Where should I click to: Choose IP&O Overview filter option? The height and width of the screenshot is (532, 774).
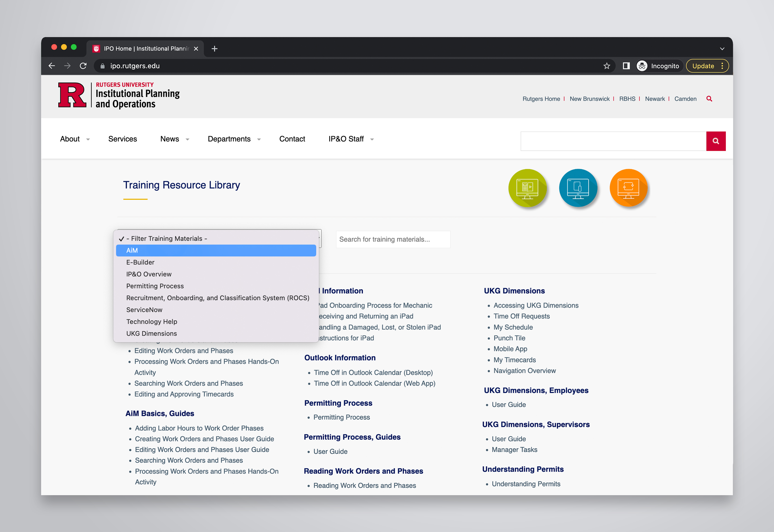216,274
